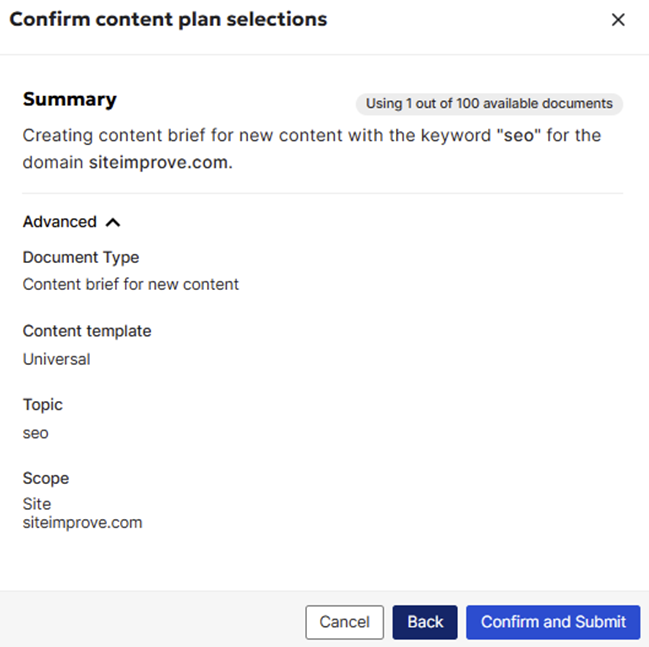Screen dimensions: 649x647
Task: Click the Document Type label
Action: [81, 257]
